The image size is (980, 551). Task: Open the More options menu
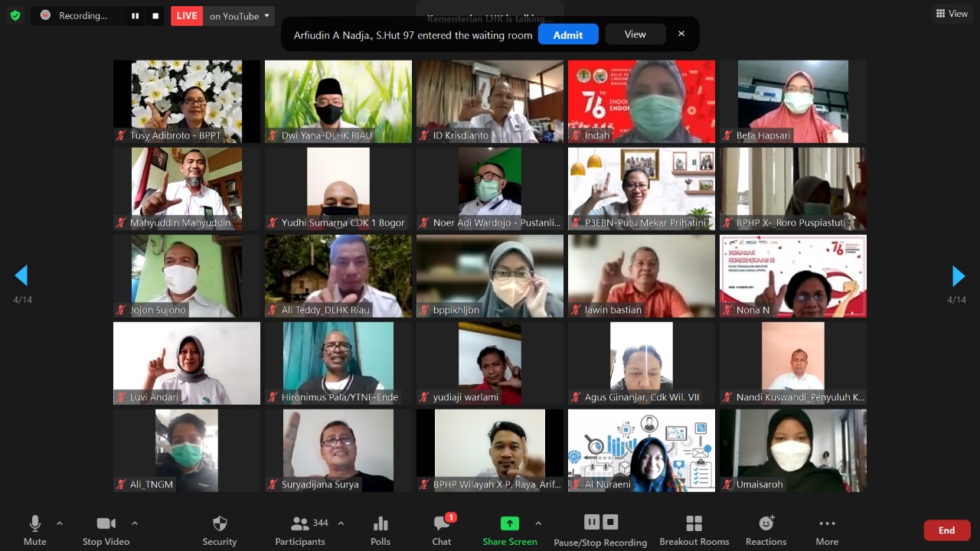click(x=827, y=530)
